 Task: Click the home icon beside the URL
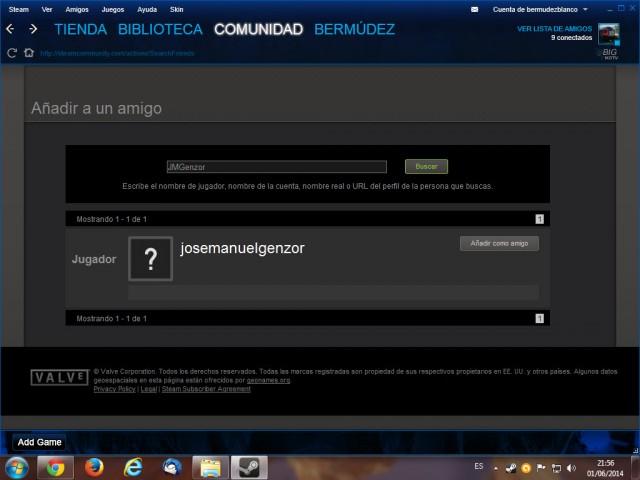coord(29,52)
